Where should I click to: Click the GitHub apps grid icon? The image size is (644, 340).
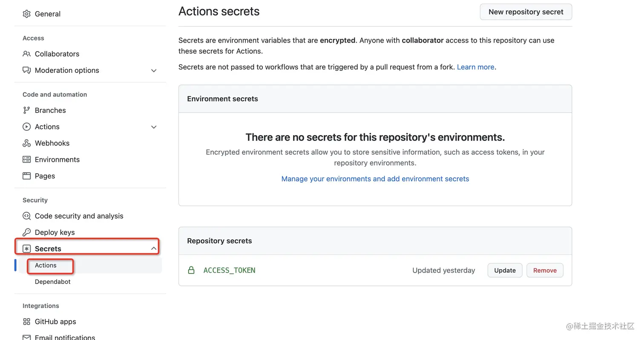pyautogui.click(x=26, y=322)
